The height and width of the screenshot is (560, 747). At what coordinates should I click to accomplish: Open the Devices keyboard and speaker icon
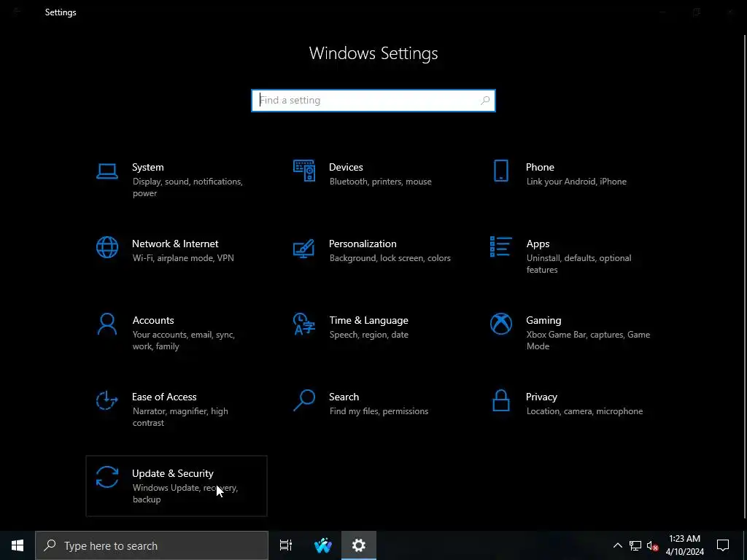tap(304, 171)
